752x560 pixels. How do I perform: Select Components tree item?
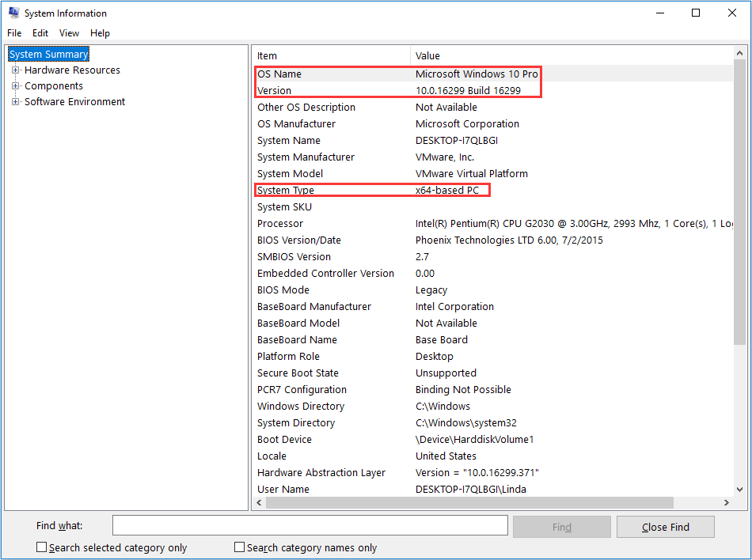[x=54, y=85]
